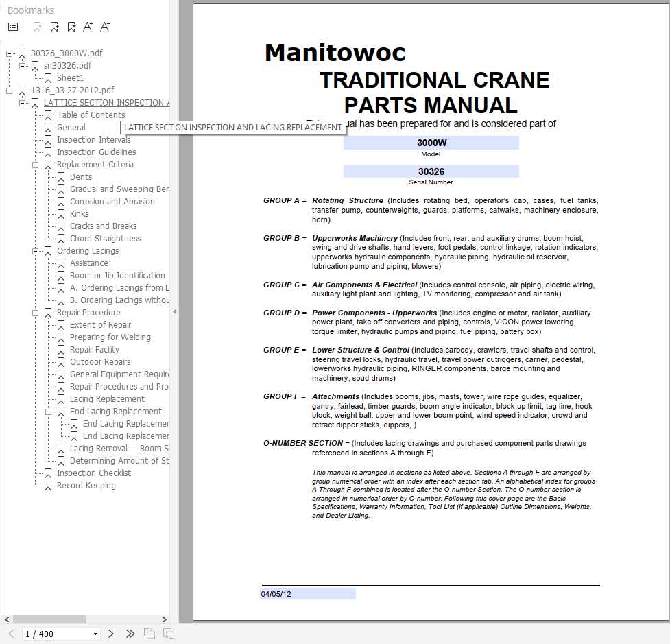
Task: Open the Inspection Checklist bookmark
Action: (93, 473)
